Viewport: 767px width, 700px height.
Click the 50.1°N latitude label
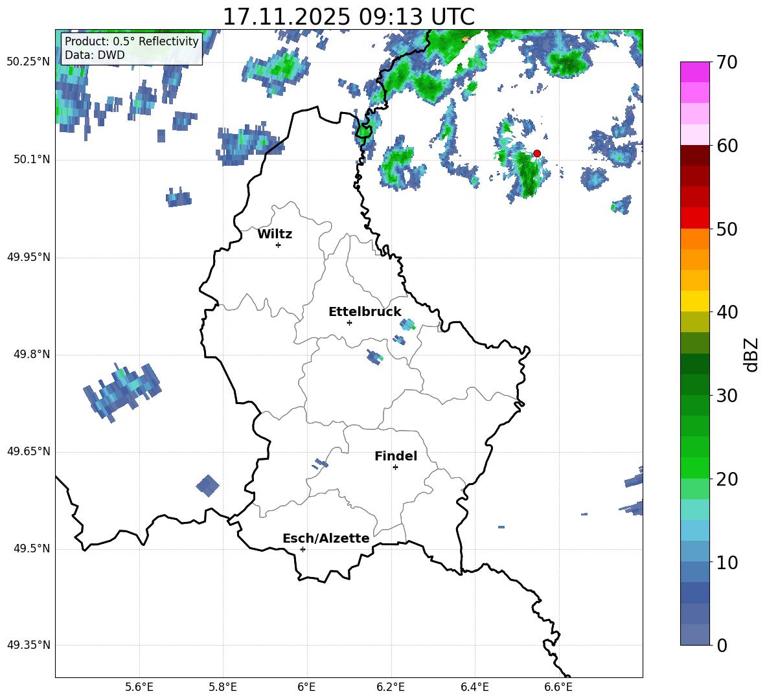point(32,160)
